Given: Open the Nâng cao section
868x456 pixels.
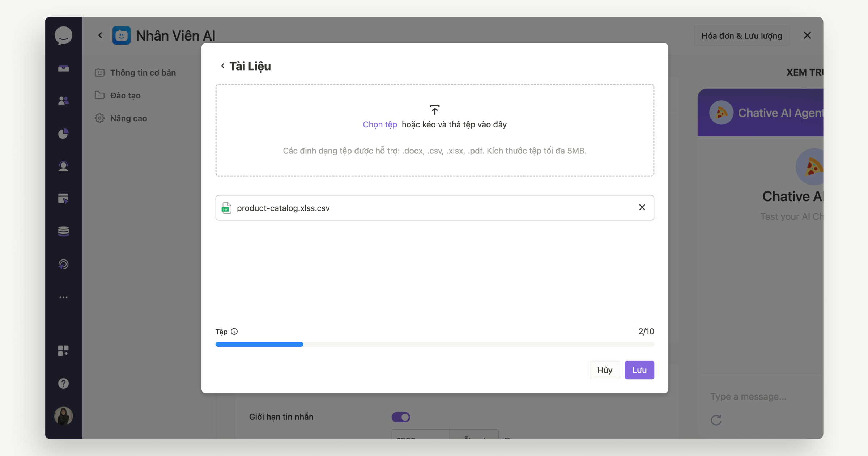Looking at the screenshot, I should [x=121, y=118].
